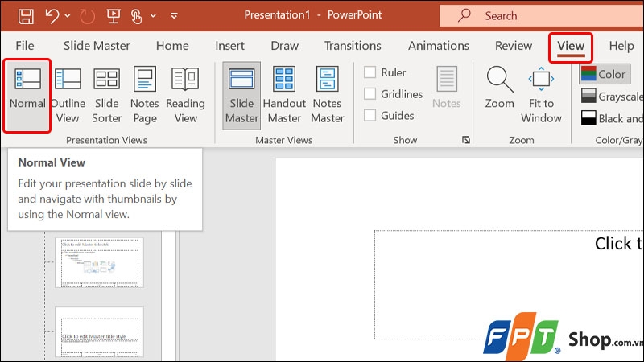Switch to the Transitions tab
This screenshot has height=362, width=644.
(x=353, y=46)
